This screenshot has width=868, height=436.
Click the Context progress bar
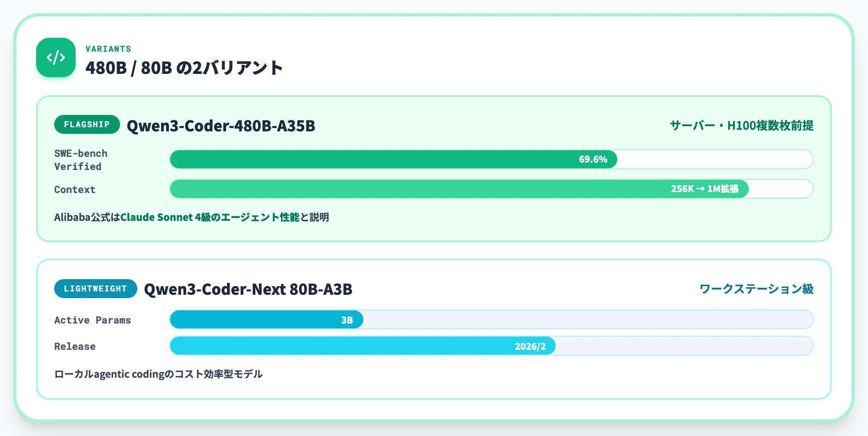[x=491, y=189]
